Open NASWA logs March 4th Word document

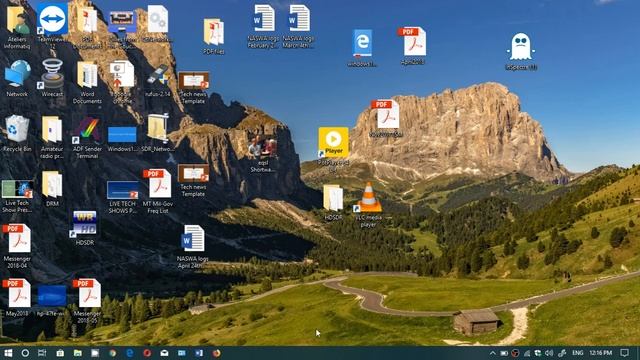pyautogui.click(x=298, y=26)
